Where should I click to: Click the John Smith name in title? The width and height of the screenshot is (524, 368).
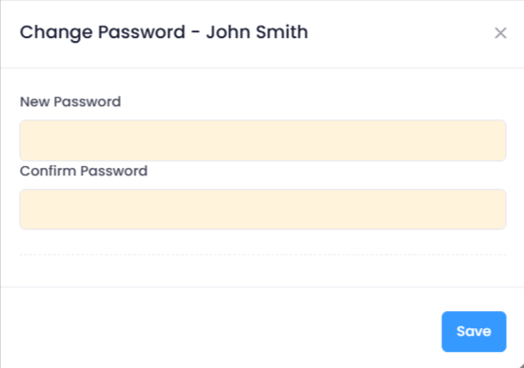(257, 32)
